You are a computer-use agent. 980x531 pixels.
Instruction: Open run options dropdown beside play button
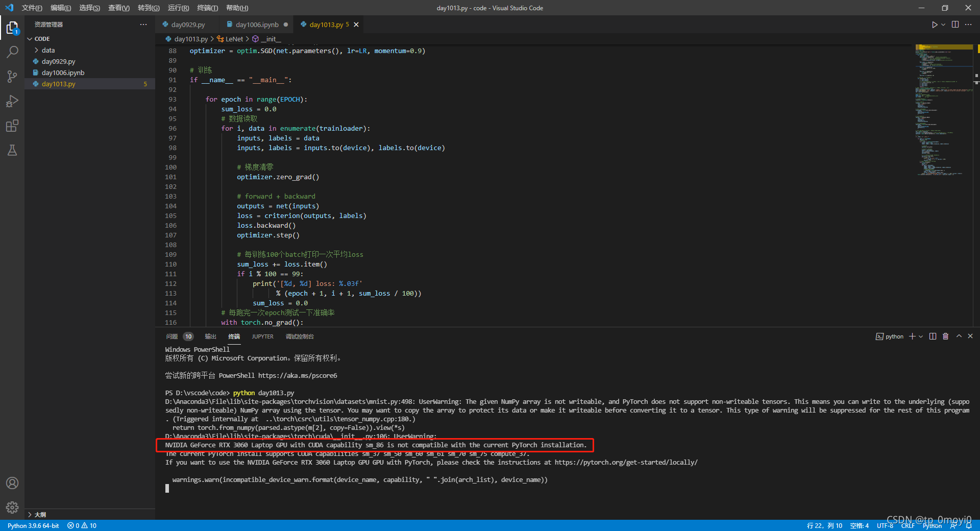pyautogui.click(x=943, y=25)
